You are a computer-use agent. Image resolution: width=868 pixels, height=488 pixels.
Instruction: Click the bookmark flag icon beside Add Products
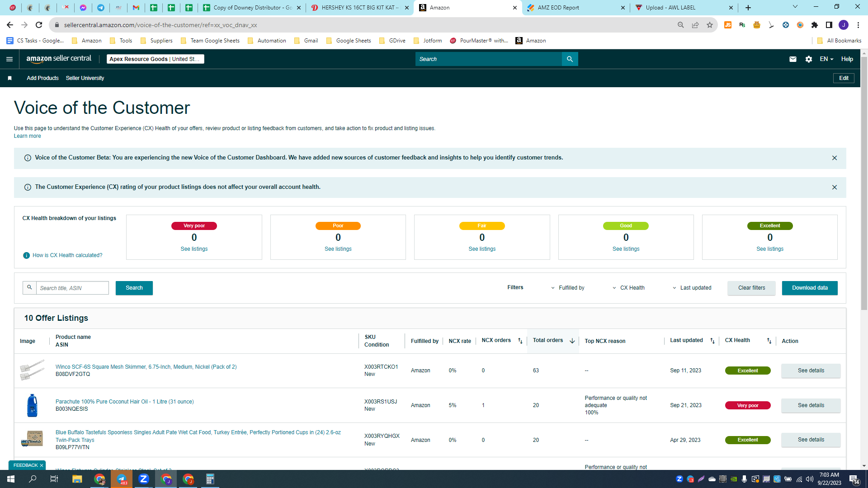[x=9, y=78]
